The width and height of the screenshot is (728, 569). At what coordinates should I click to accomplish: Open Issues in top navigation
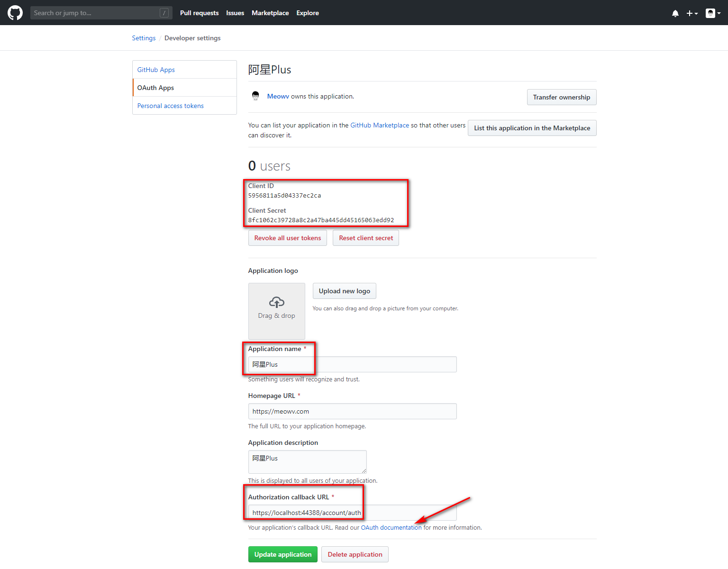point(235,13)
